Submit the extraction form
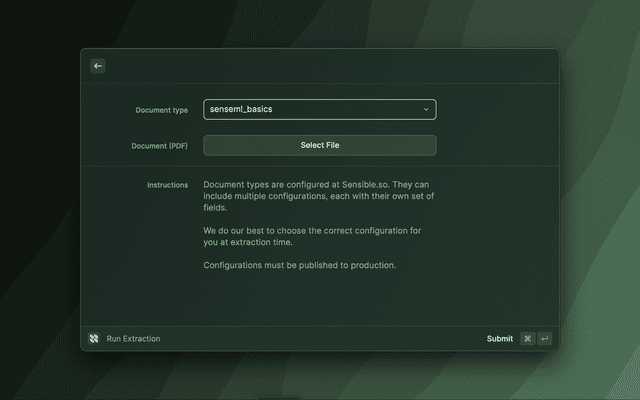Screen dimensions: 640x400 (499, 339)
